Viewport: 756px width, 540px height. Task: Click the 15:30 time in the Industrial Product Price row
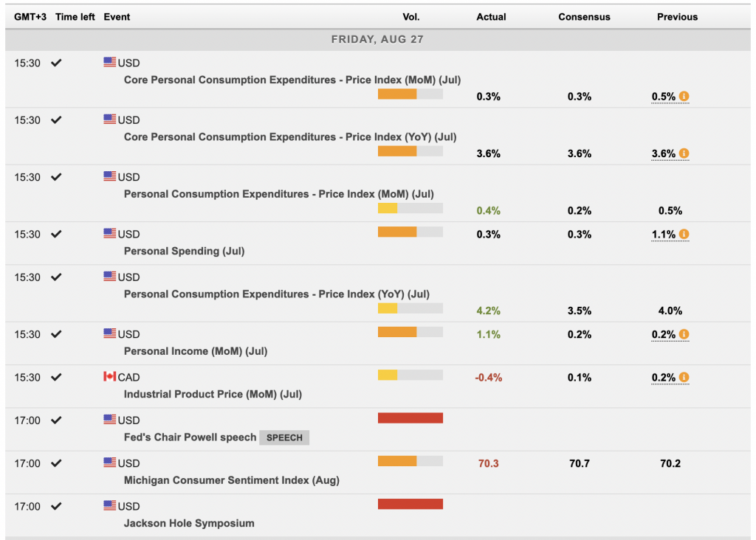(27, 377)
